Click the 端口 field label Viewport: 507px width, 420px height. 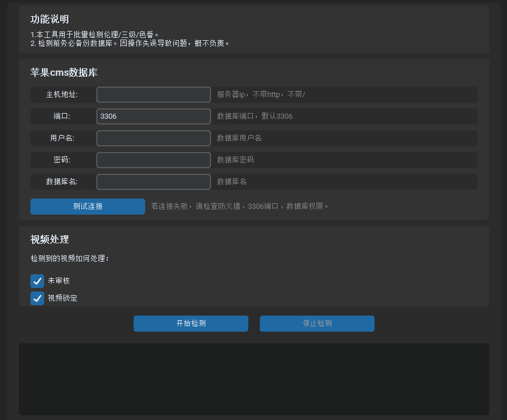[62, 116]
